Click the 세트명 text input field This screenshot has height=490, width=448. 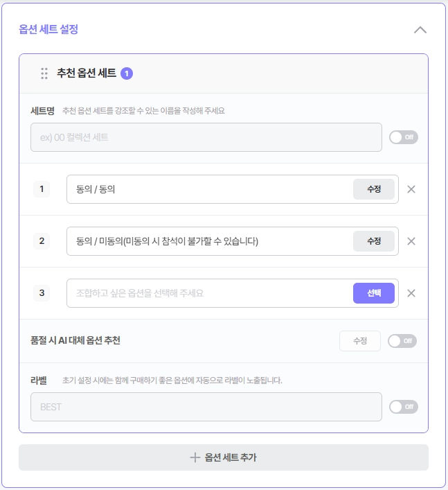[206, 137]
